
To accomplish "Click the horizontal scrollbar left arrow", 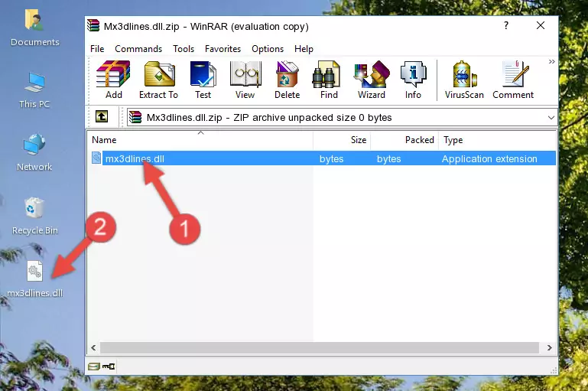I will coord(93,348).
